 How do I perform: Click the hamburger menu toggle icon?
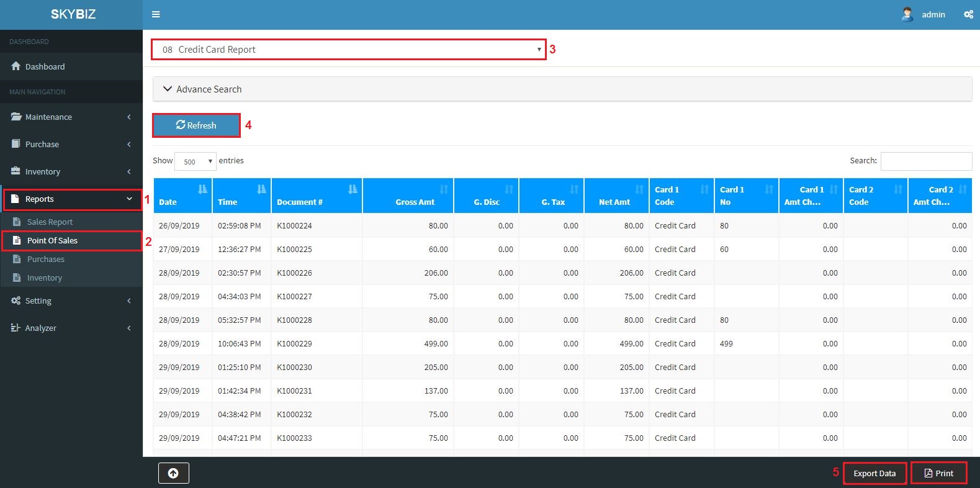pos(156,14)
